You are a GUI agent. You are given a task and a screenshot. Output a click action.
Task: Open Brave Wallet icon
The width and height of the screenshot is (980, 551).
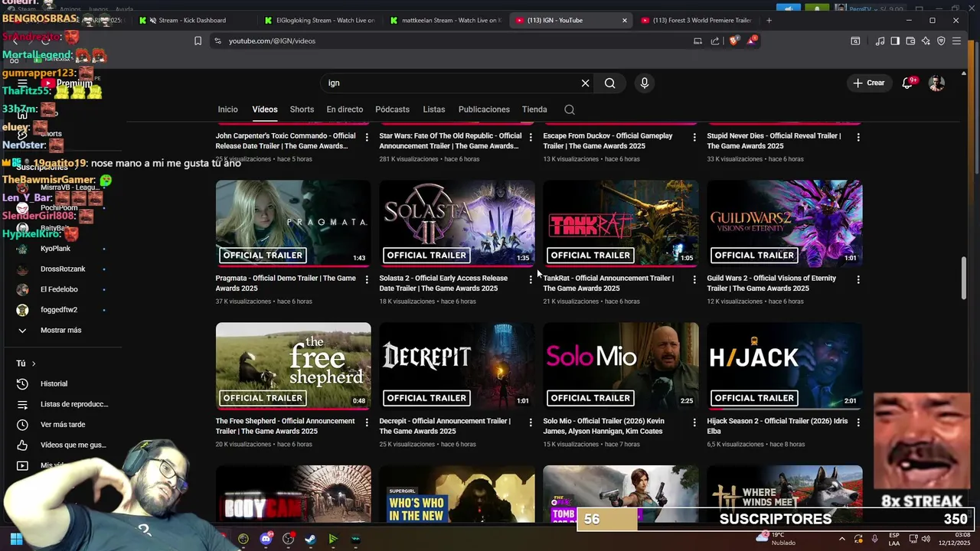(x=910, y=41)
